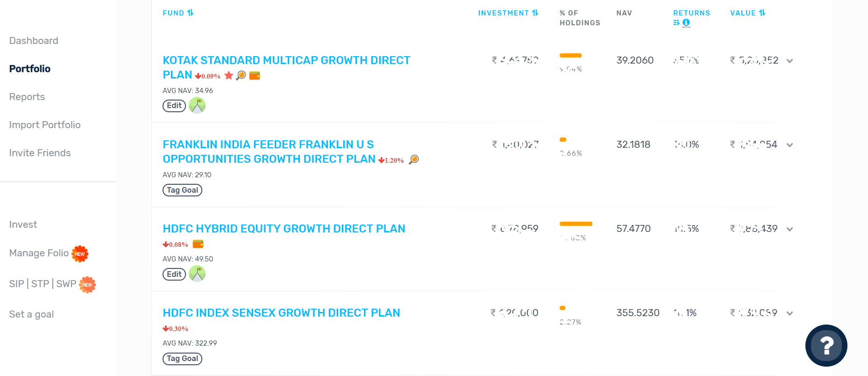Click Tag Goal for HDFC Index Sensex
The height and width of the screenshot is (376, 868).
182,359
